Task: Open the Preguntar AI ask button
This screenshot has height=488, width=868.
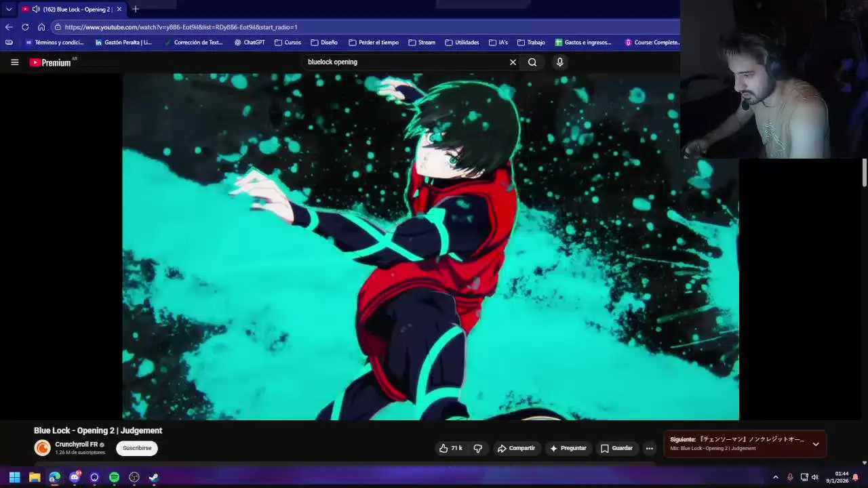Action: (568, 448)
